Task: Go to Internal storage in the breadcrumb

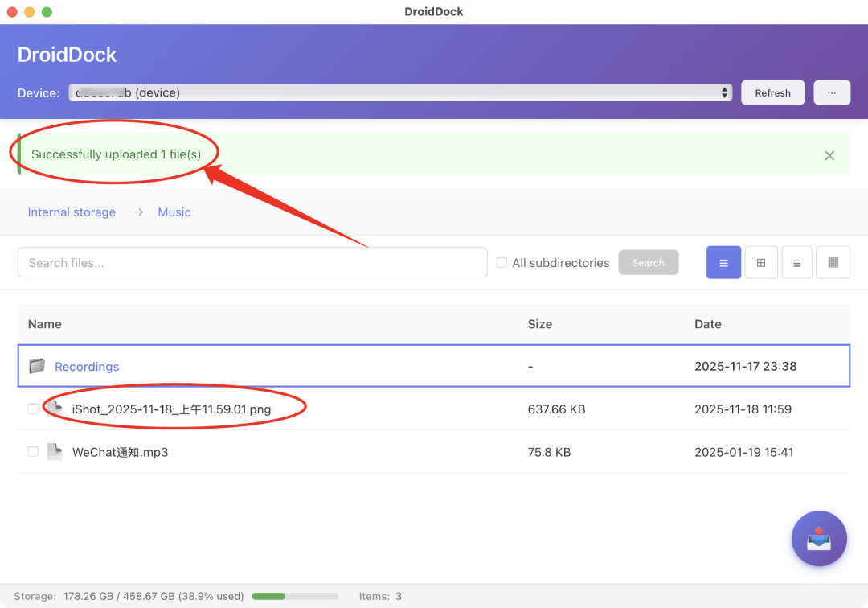Action: (72, 212)
